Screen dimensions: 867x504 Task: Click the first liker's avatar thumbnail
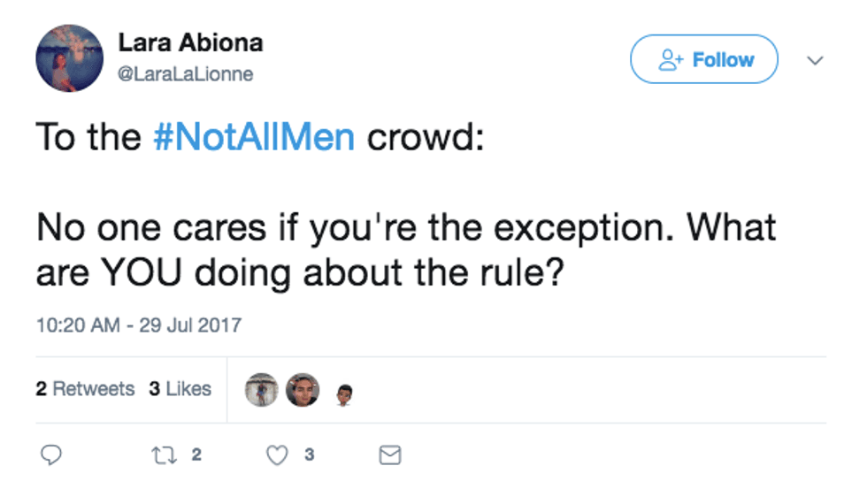[261, 389]
